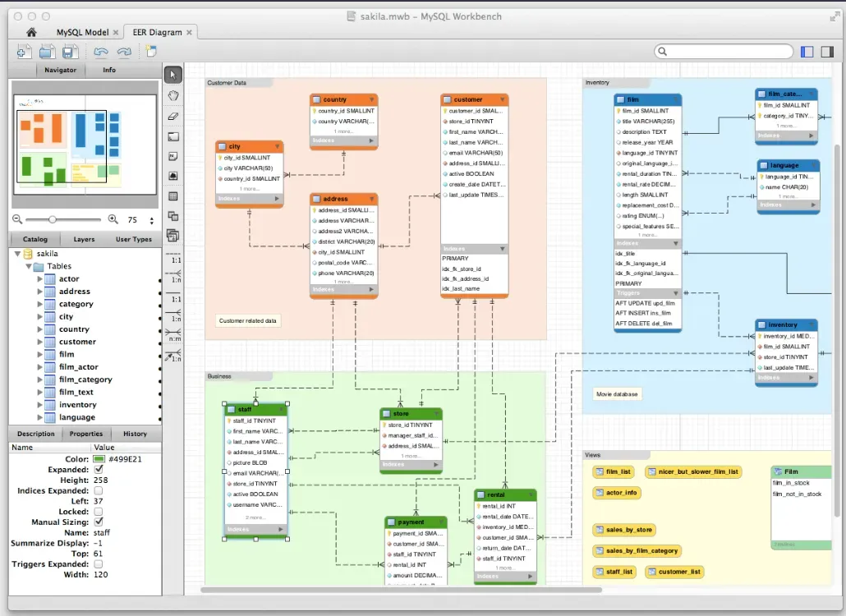Viewport: 846px width, 616px height.
Task: Switch to the Description tab
Action: tap(35, 434)
